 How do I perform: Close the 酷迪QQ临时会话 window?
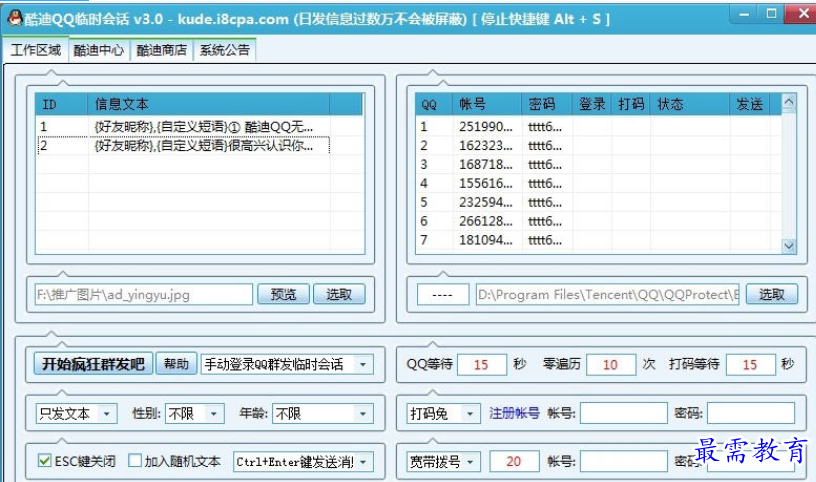point(802,14)
